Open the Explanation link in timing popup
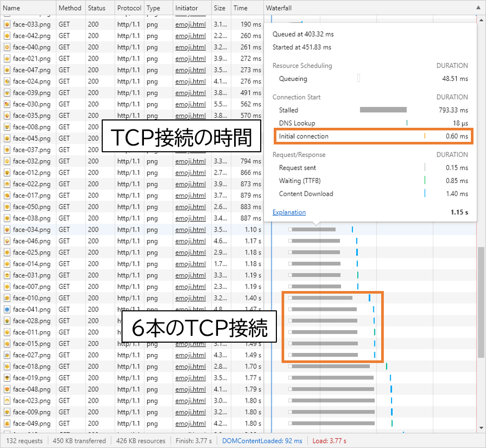Screen dimensions: 486x448 point(289,212)
